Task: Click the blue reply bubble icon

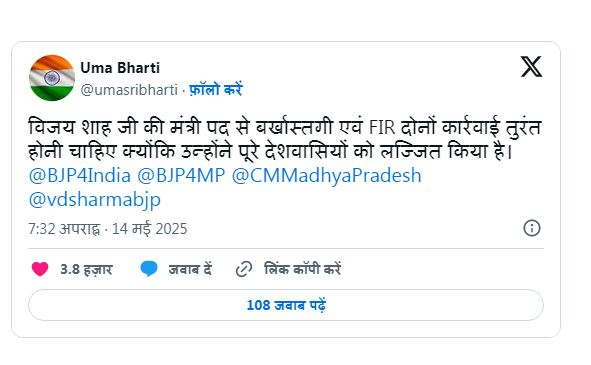Action: (x=149, y=269)
